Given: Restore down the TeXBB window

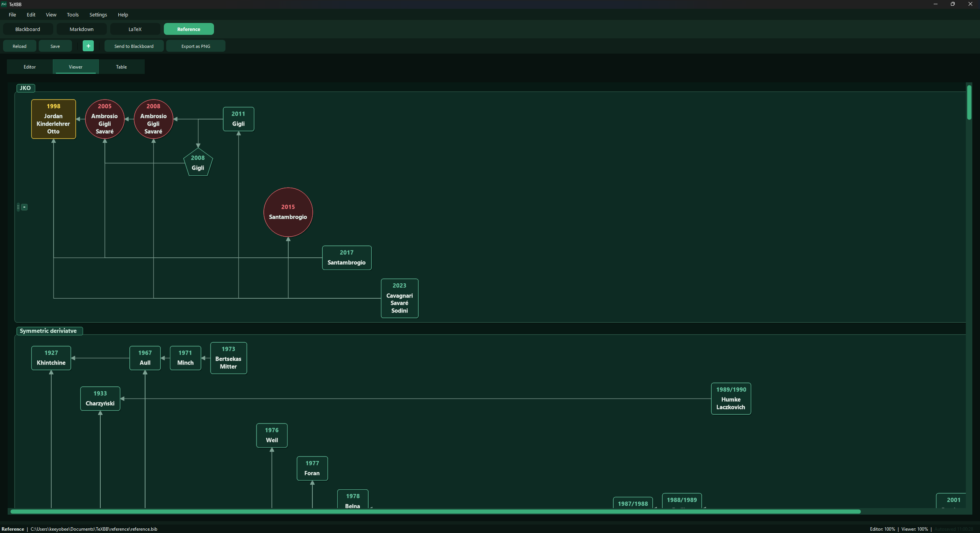Looking at the screenshot, I should point(953,4).
